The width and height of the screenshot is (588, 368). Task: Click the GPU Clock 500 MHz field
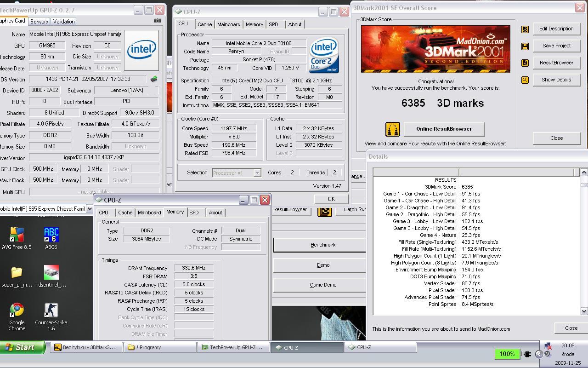tap(44, 169)
